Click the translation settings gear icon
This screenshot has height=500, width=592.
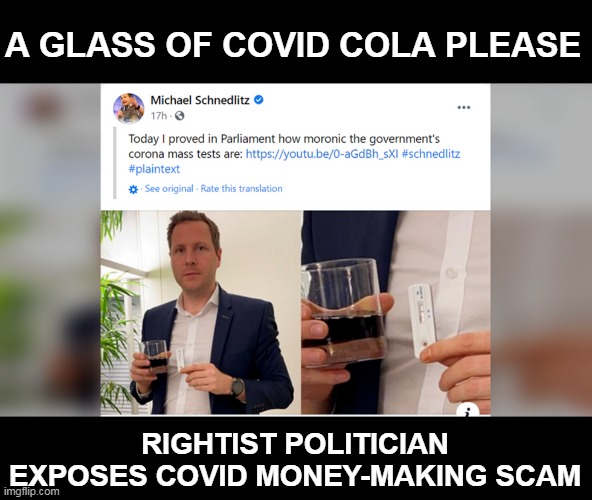pyautogui.click(x=133, y=189)
